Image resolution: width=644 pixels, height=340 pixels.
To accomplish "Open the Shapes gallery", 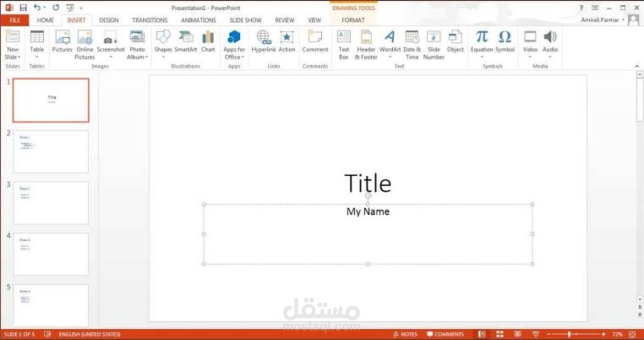I will pyautogui.click(x=163, y=44).
